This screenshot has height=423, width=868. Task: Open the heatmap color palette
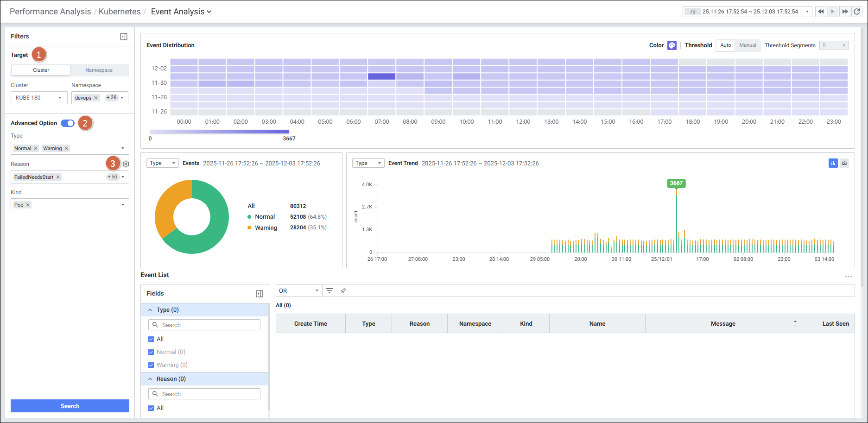(x=672, y=45)
